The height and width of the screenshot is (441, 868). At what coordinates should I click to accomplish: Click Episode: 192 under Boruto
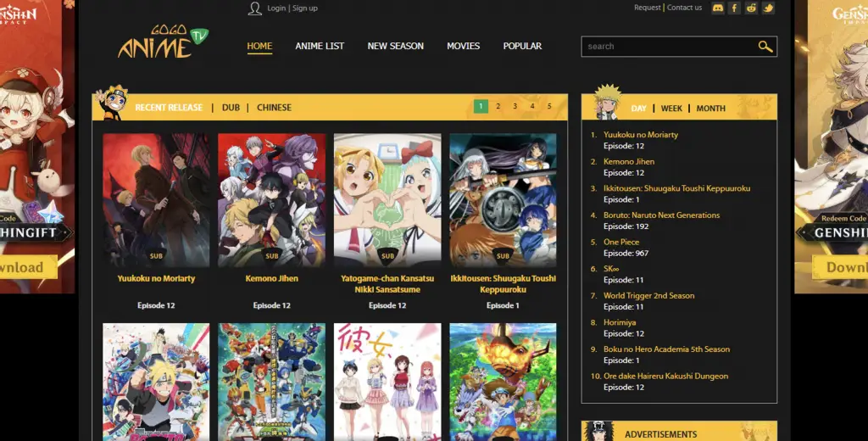point(626,226)
